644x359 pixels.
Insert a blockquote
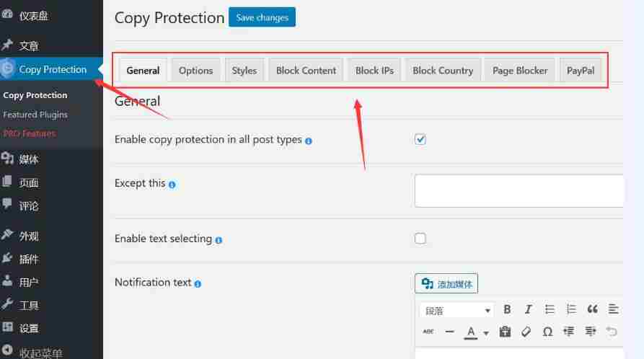(x=592, y=309)
